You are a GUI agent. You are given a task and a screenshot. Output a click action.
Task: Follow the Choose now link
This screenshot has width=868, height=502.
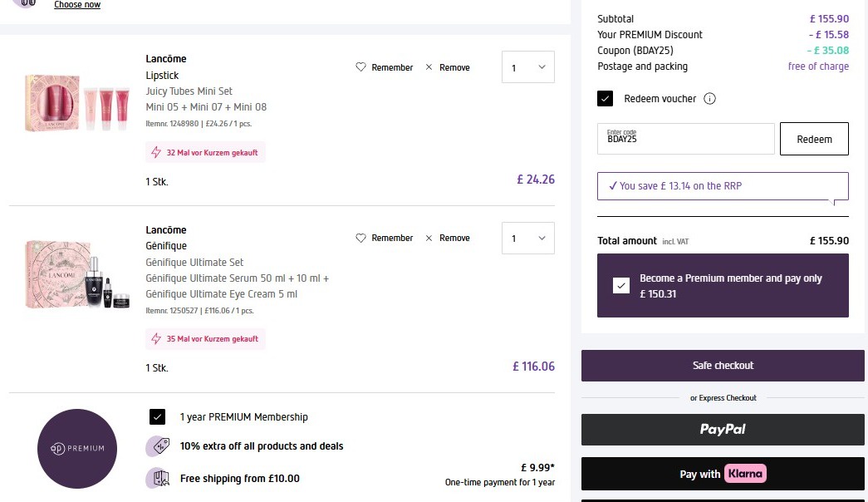[77, 5]
